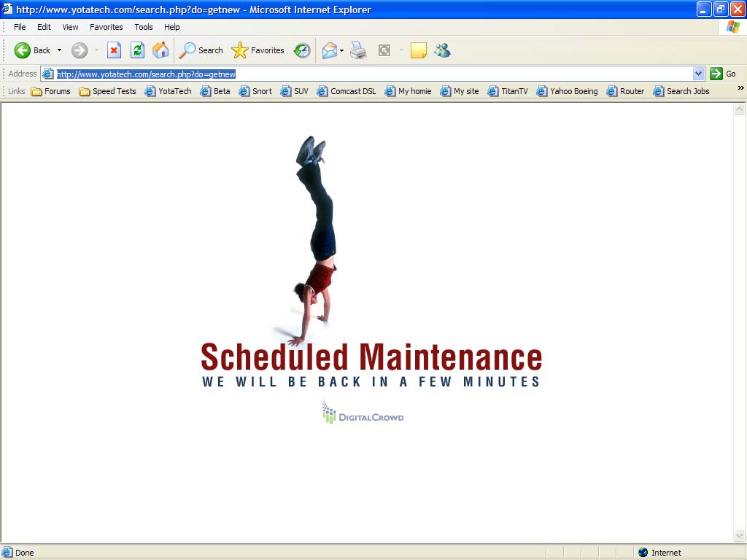Click the Internet Explorer title bar icon
This screenshot has width=747, height=560.
(7, 9)
